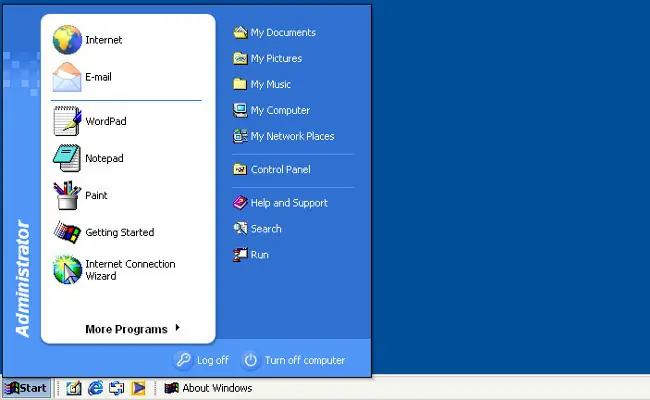
Task: Launch WordPad from its notepad-and-pen icon
Action: [x=67, y=121]
